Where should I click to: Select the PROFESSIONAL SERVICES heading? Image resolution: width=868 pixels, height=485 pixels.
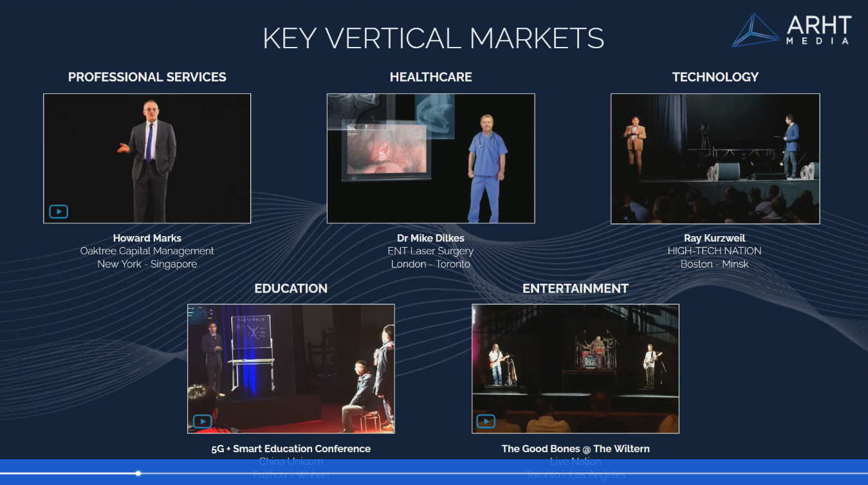tap(147, 77)
